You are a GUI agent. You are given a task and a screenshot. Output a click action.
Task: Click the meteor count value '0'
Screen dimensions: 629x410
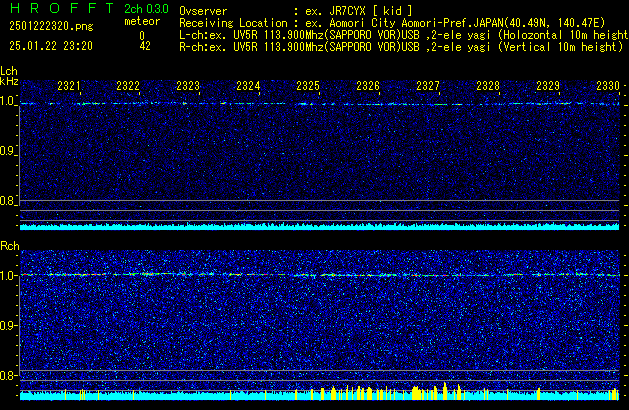click(x=142, y=36)
